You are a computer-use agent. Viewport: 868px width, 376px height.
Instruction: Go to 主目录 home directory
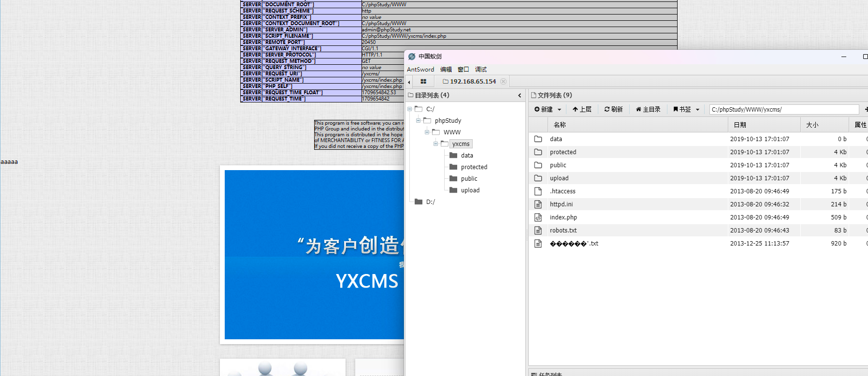[648, 109]
